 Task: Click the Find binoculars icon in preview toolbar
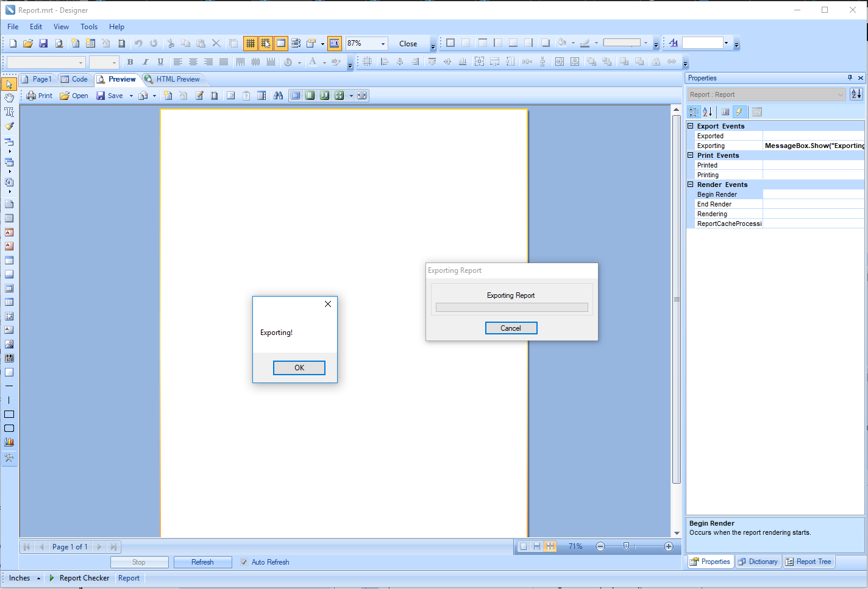click(279, 96)
